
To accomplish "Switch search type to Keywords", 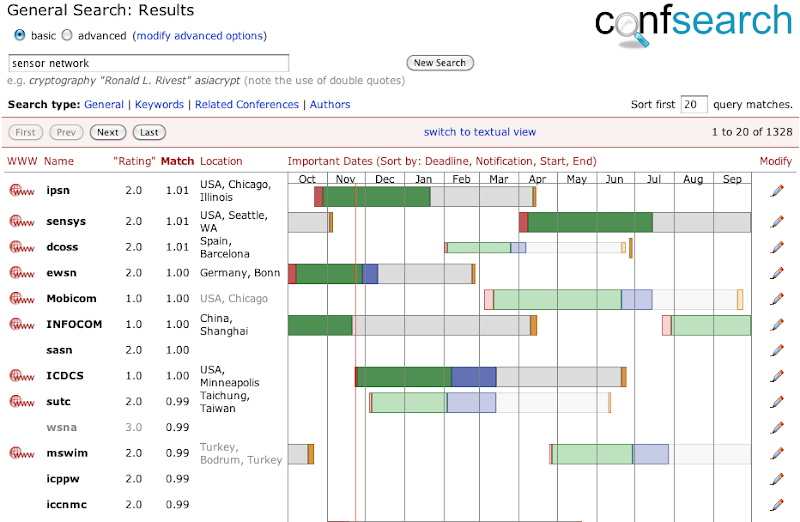I will pyautogui.click(x=159, y=105).
